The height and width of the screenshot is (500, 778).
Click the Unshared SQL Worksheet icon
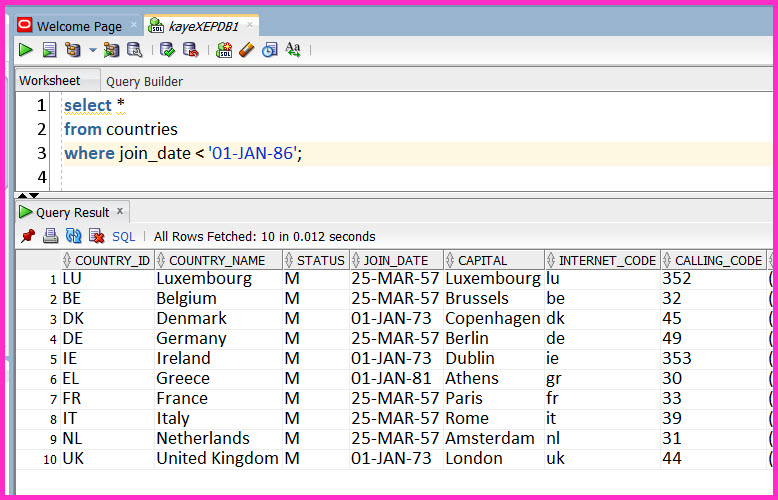tap(224, 50)
